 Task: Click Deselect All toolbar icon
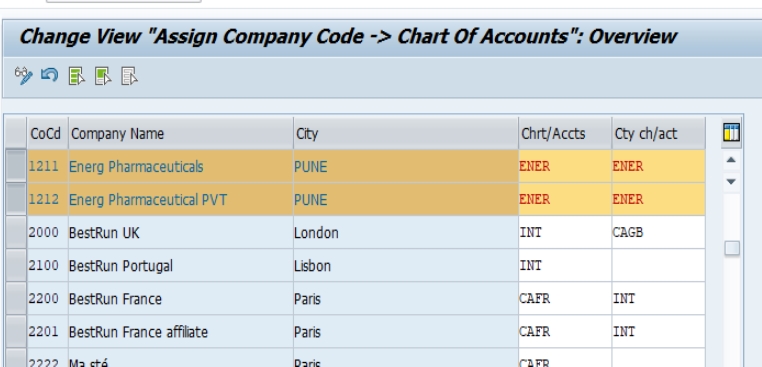click(x=129, y=76)
